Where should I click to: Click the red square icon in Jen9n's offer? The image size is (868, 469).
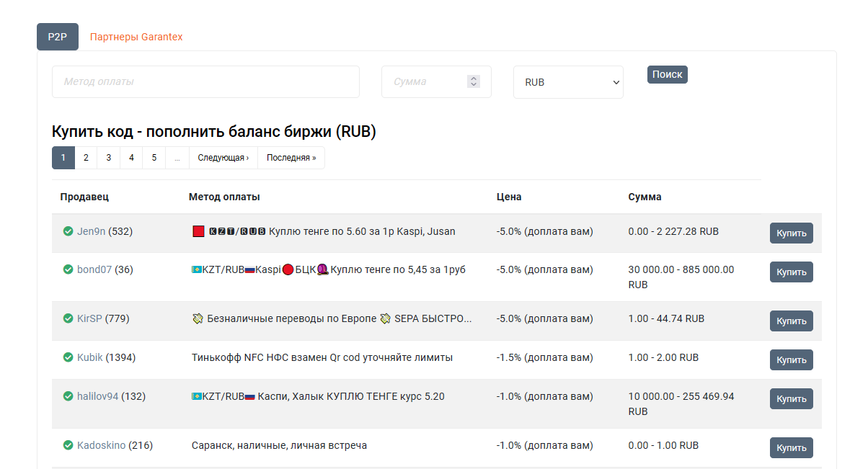coord(198,232)
